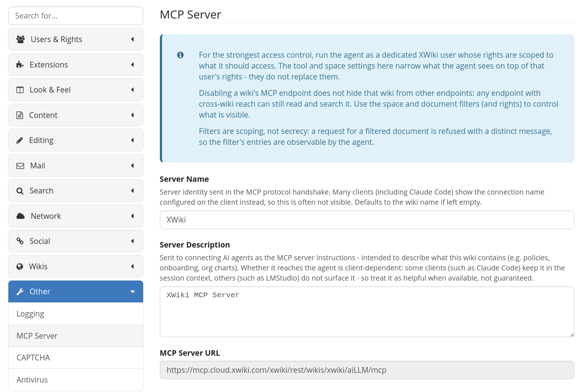582x392 pixels.
Task: Open the Editing menu label
Action: pos(41,140)
